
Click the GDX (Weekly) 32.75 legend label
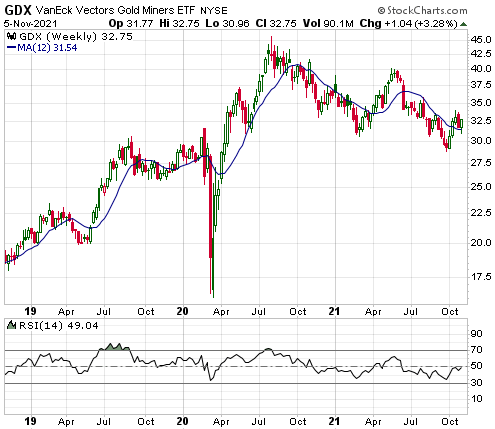(x=76, y=36)
